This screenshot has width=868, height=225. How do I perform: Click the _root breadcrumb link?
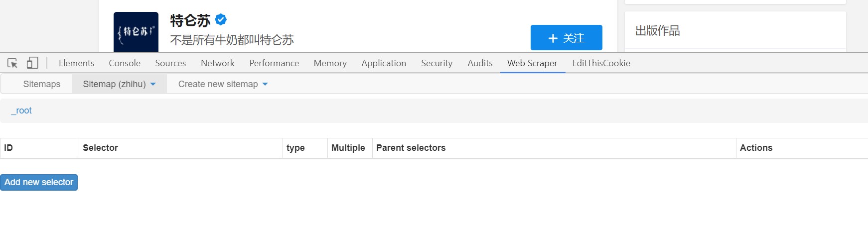[21, 111]
